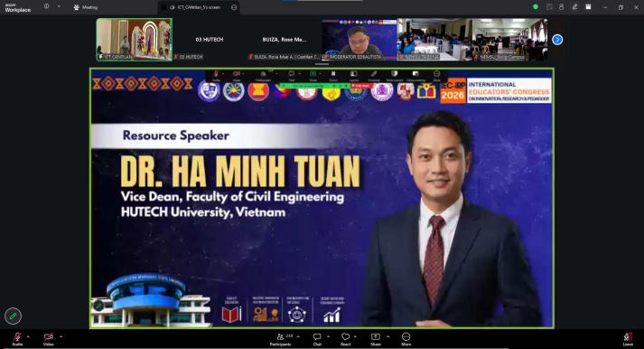Open the Chat panel
The image size is (644, 349).
(x=317, y=339)
